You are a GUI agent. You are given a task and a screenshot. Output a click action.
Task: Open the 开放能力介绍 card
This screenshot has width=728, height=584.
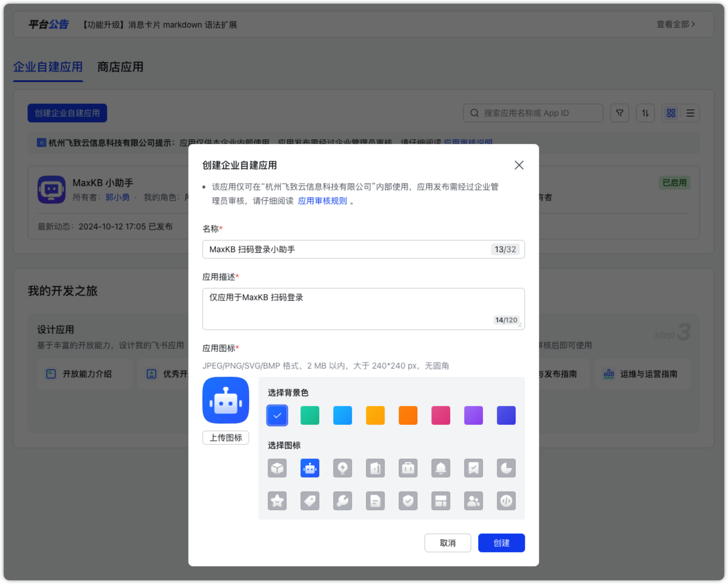coord(85,374)
